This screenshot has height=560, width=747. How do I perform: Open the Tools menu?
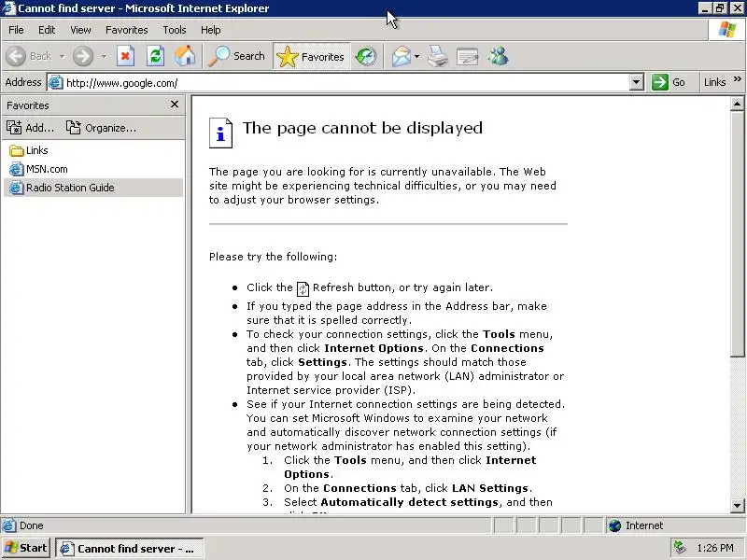[175, 30]
